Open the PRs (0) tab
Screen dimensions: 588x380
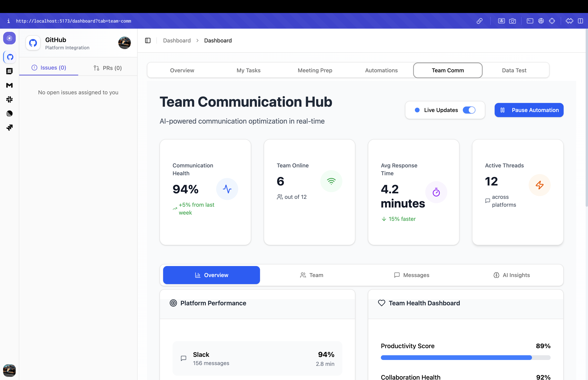(x=107, y=68)
